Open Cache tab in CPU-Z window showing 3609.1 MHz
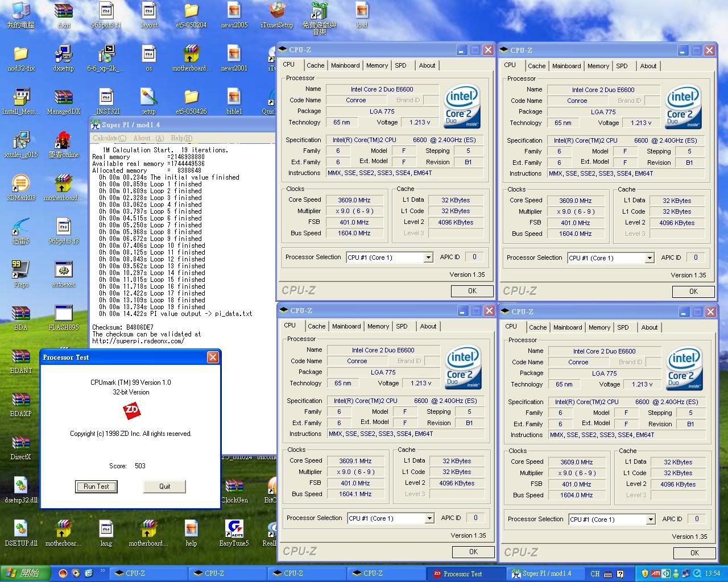 [x=317, y=326]
